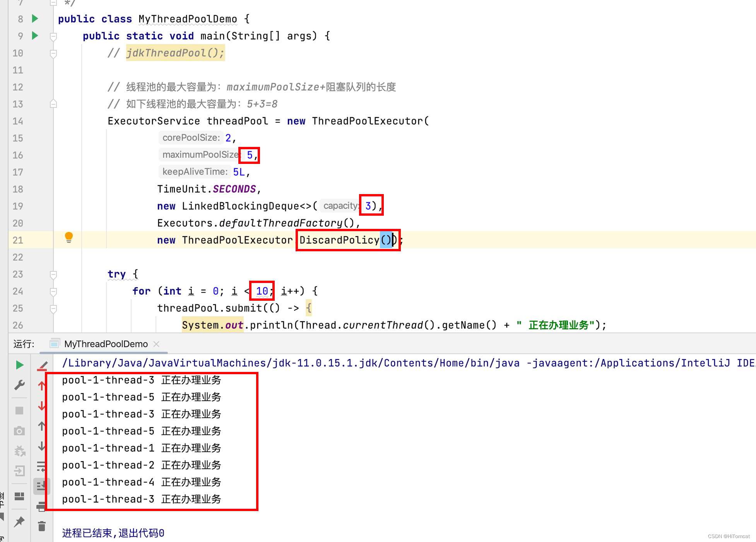Click the run gutter arrow beside the main method
Viewport: 756px width, 542px height.
(35, 36)
